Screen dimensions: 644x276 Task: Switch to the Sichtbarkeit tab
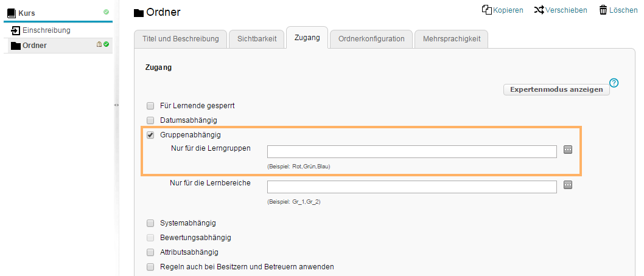(x=256, y=39)
